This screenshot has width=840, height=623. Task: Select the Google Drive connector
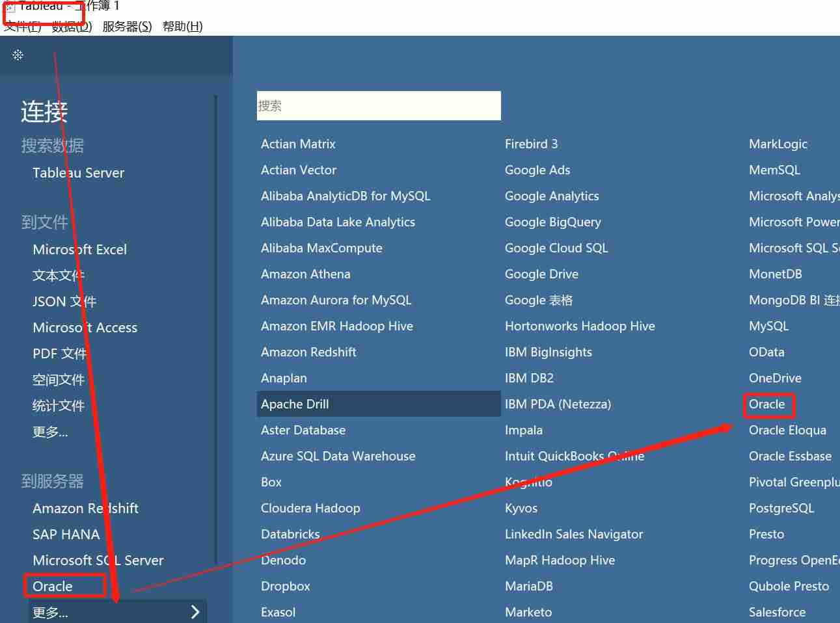[x=541, y=274]
